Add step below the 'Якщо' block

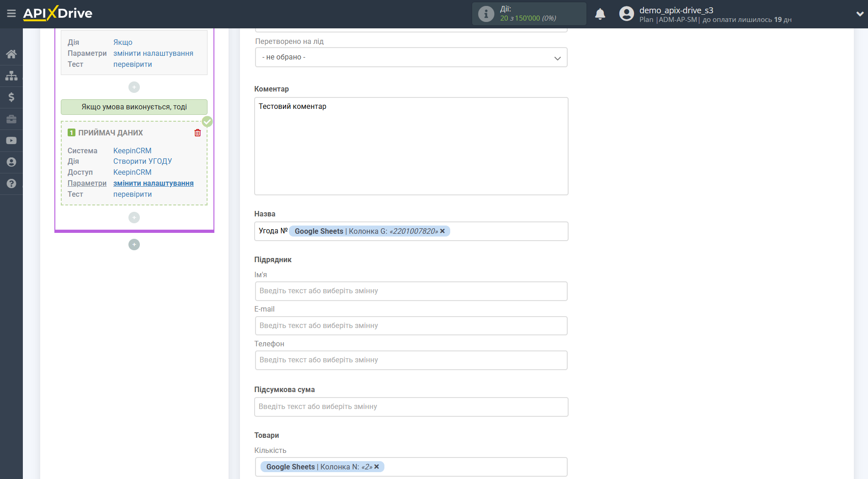[x=134, y=87]
